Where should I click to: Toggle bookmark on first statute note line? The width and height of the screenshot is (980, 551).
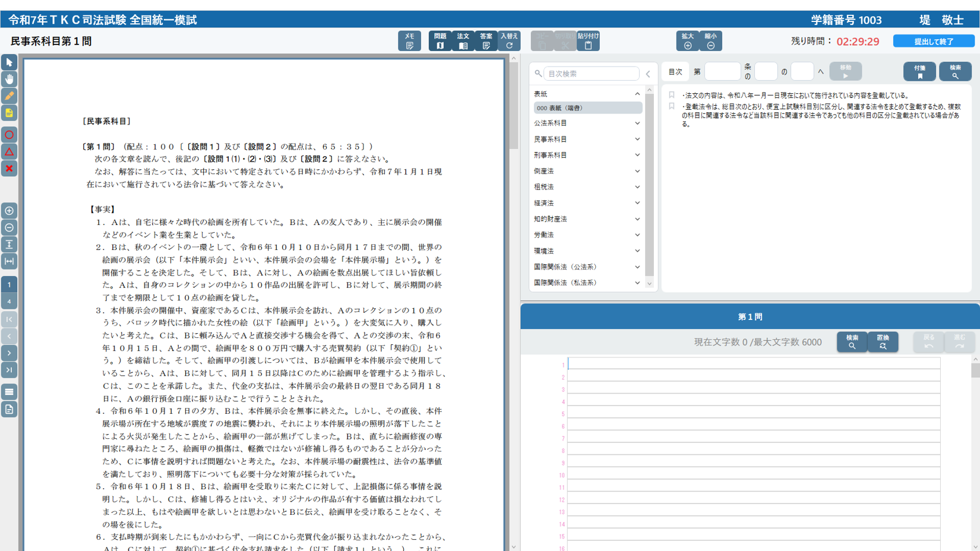click(672, 95)
